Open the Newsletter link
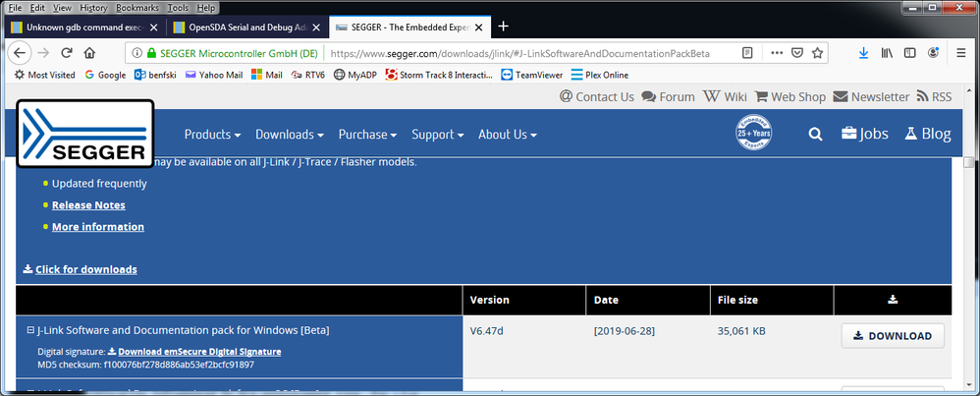 point(871,97)
